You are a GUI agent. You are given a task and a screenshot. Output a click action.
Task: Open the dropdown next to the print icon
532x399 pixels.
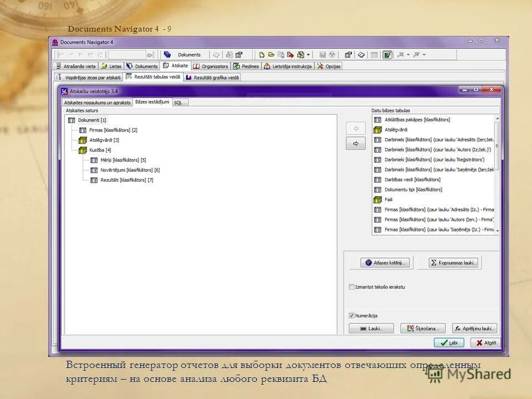click(x=308, y=54)
